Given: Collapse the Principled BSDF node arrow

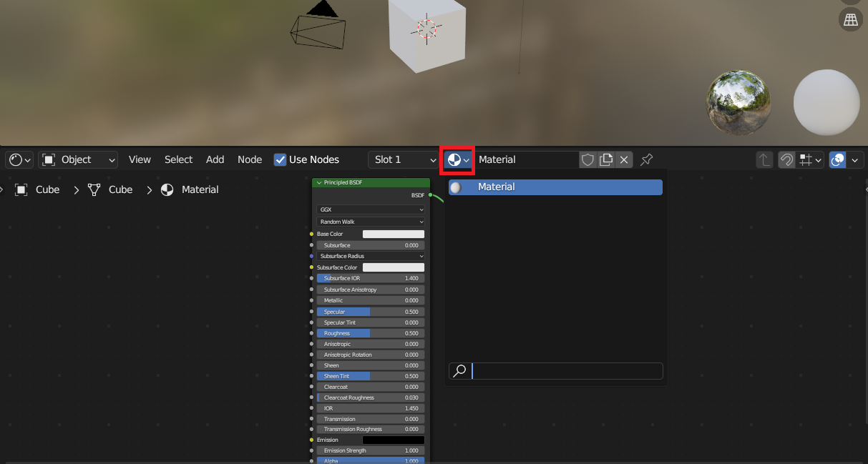Looking at the screenshot, I should 319,183.
